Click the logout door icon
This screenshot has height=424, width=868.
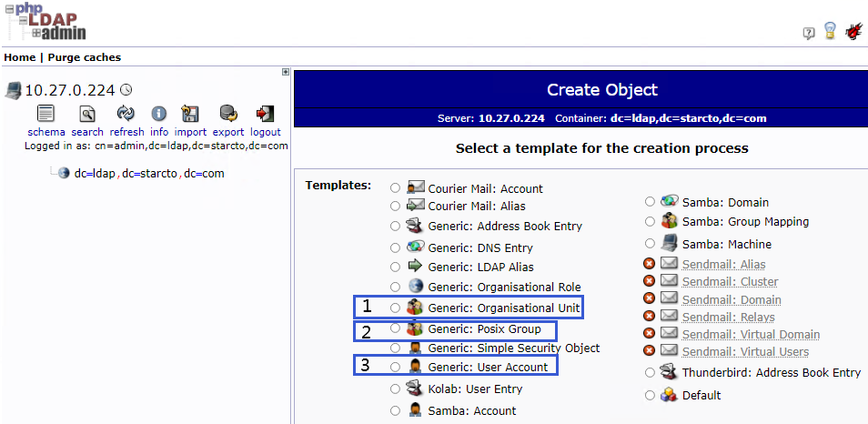[x=265, y=114]
